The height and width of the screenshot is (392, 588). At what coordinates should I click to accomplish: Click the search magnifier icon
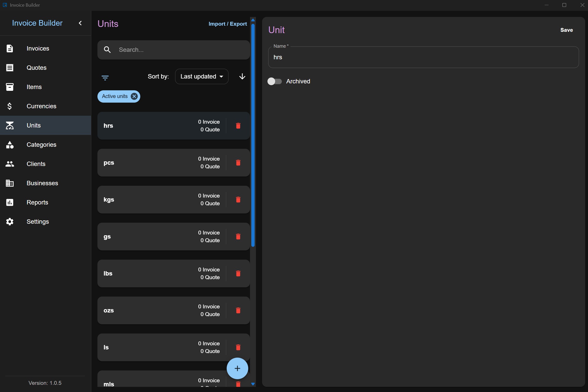click(x=107, y=50)
